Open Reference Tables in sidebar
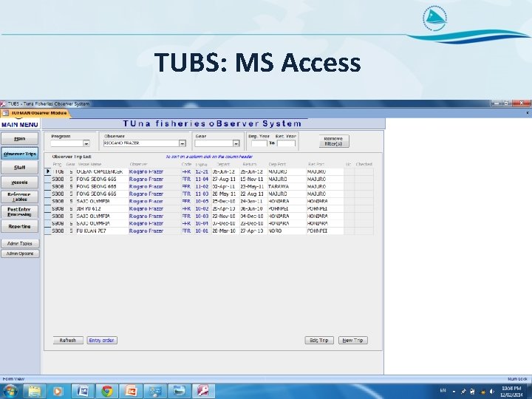Screen dimensions: 532x399 tap(20, 197)
